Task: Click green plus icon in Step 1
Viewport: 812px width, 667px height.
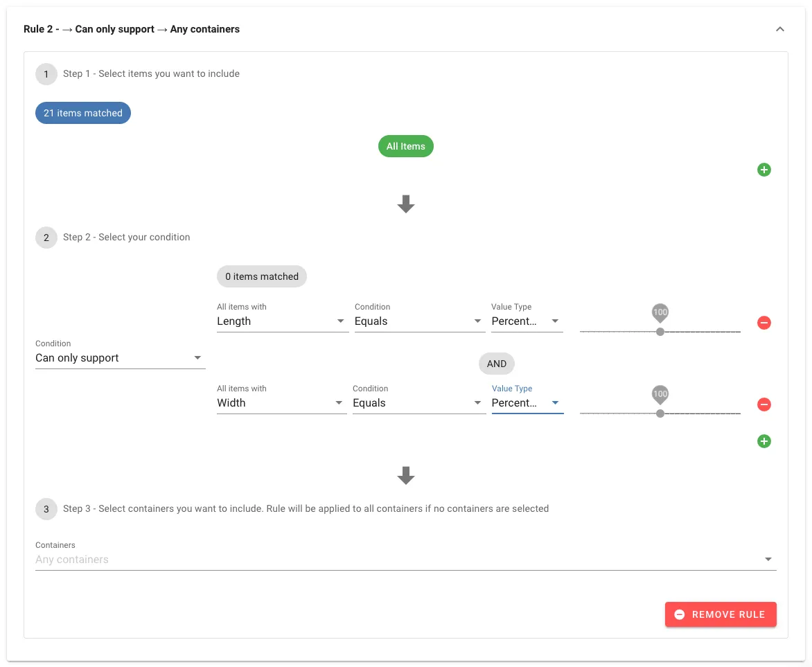Action: coord(764,170)
